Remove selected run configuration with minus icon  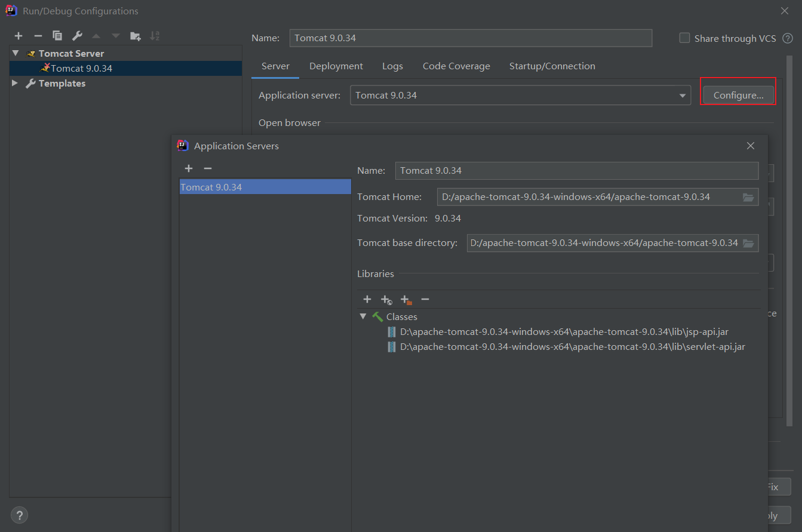[x=38, y=36]
